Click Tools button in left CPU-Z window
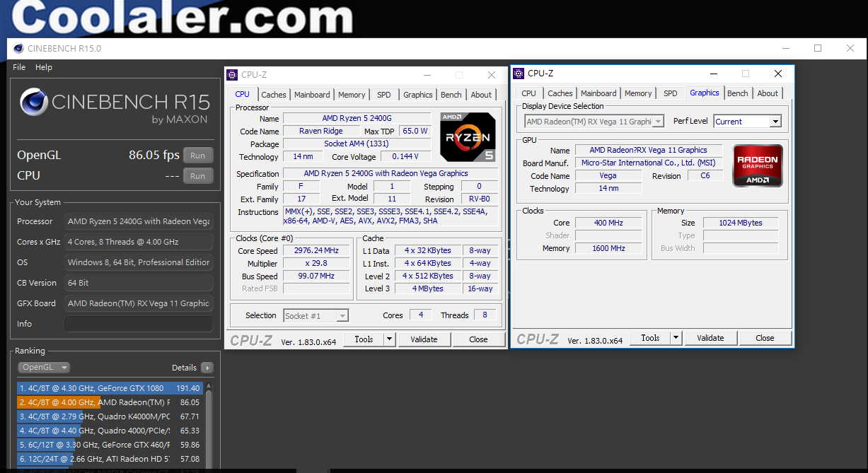 [364, 339]
